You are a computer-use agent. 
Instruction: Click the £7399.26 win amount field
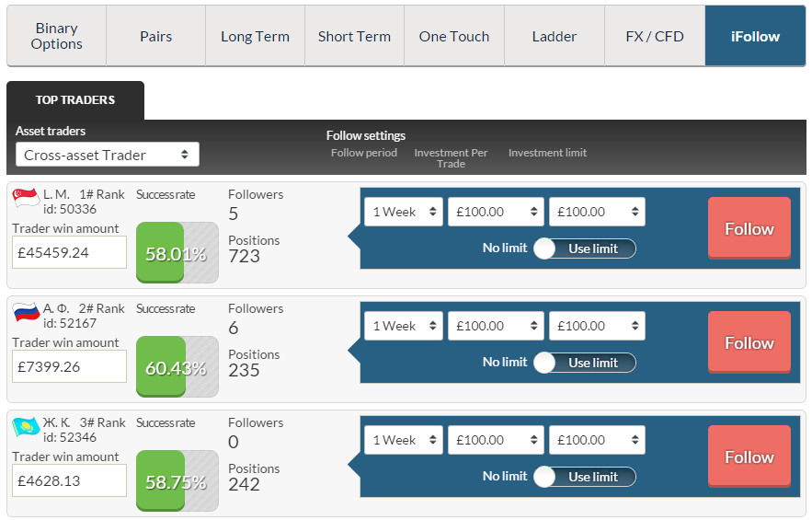(69, 366)
